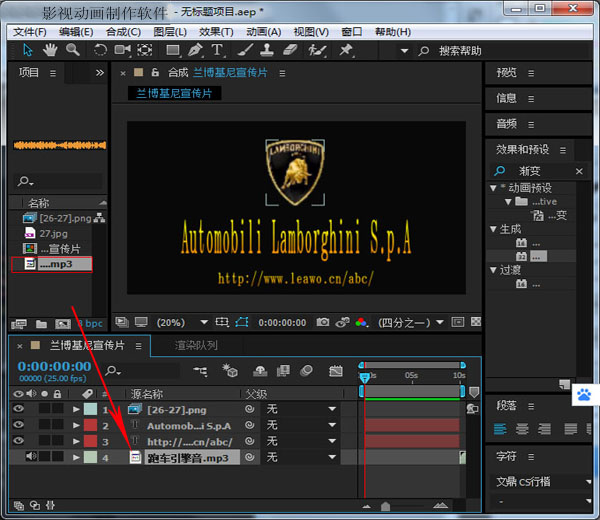Toggle layer switches pane at timeline bottom
The height and width of the screenshot is (520, 600).
point(18,506)
